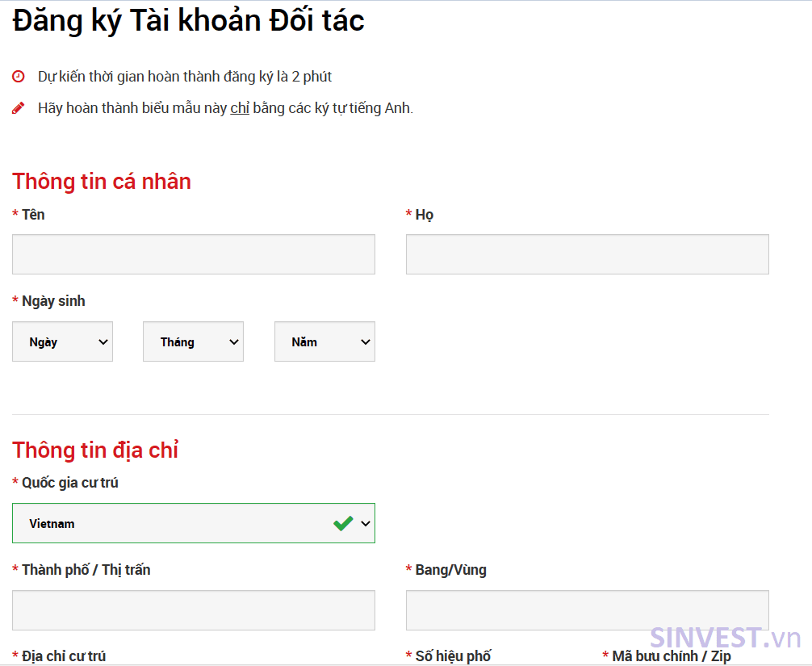Click the 'Họ' field label
812x666 pixels.
tap(425, 215)
